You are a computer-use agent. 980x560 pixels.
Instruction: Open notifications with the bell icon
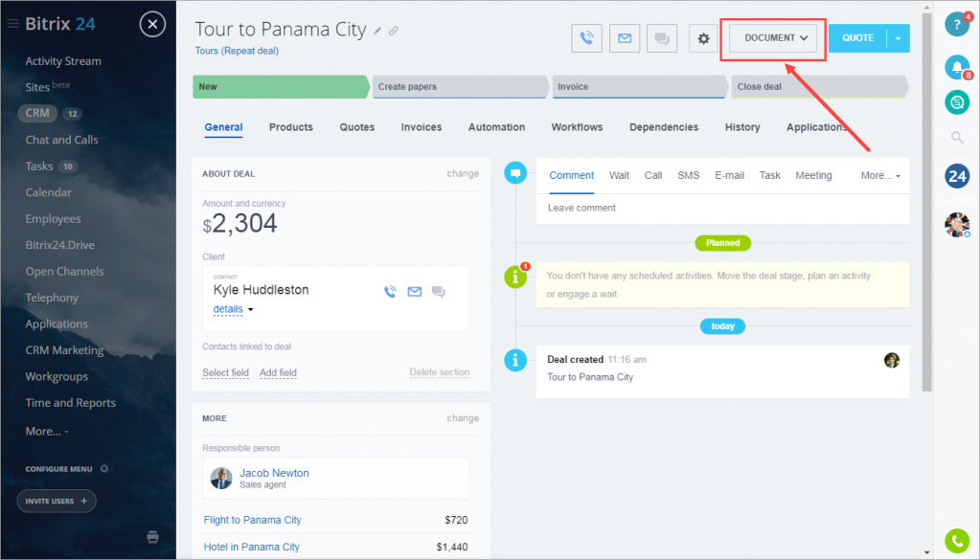[x=957, y=67]
